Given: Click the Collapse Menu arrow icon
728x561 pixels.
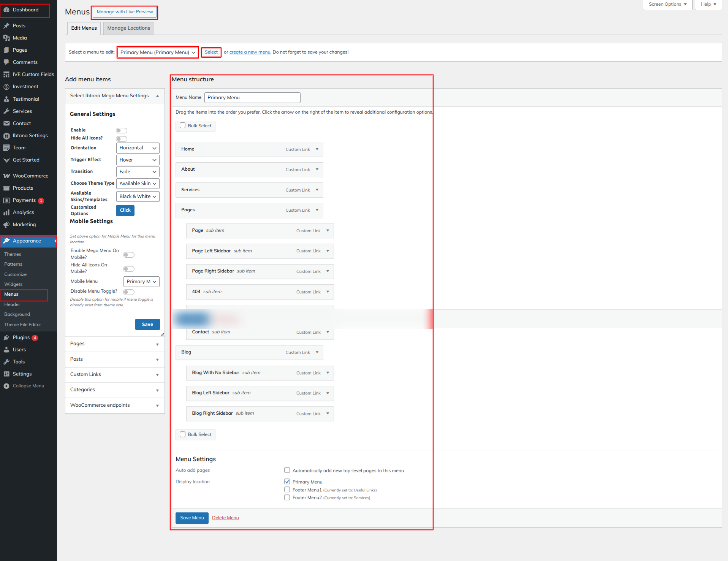Looking at the screenshot, I should [x=6, y=386].
